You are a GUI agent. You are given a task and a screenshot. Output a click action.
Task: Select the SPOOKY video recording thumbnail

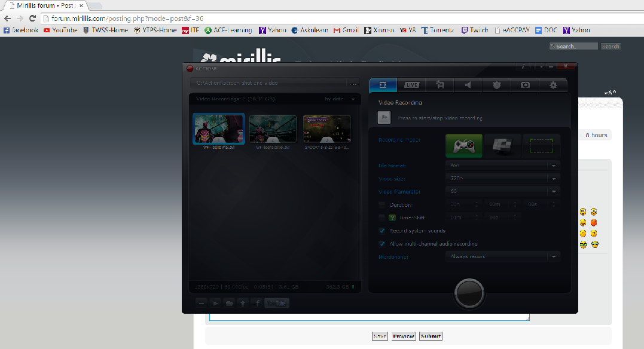click(326, 128)
